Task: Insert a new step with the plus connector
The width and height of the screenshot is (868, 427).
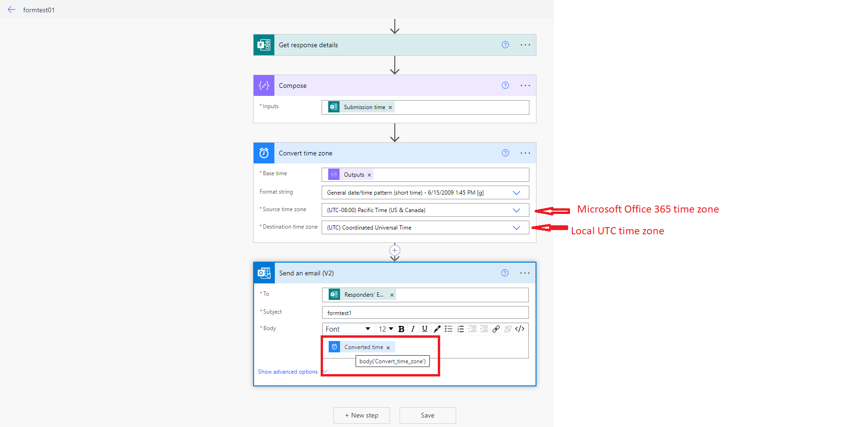Action: [x=395, y=250]
